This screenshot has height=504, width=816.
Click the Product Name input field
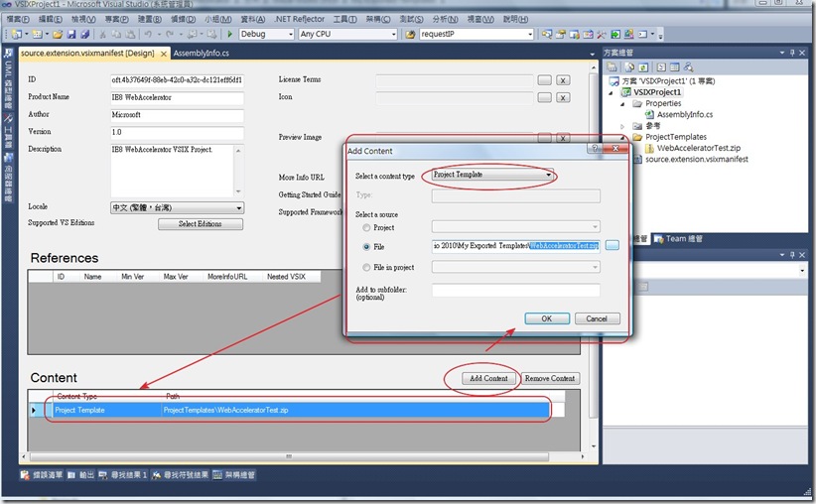(177, 97)
